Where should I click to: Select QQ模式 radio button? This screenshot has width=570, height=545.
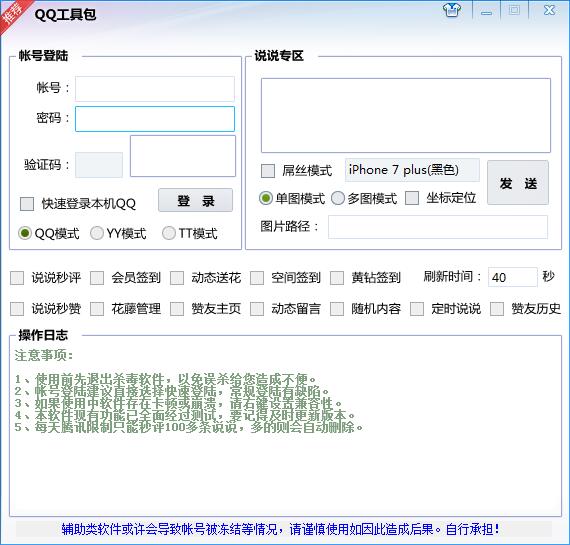pos(25,233)
